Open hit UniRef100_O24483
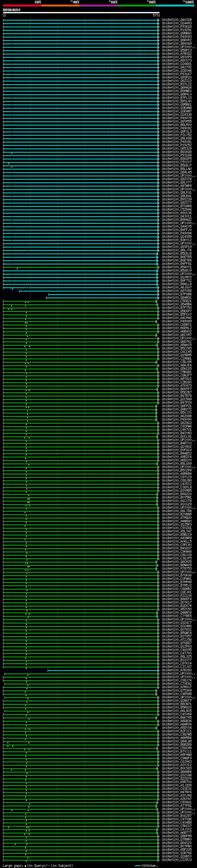The height and width of the screenshot is (868, 197). pos(176,23)
